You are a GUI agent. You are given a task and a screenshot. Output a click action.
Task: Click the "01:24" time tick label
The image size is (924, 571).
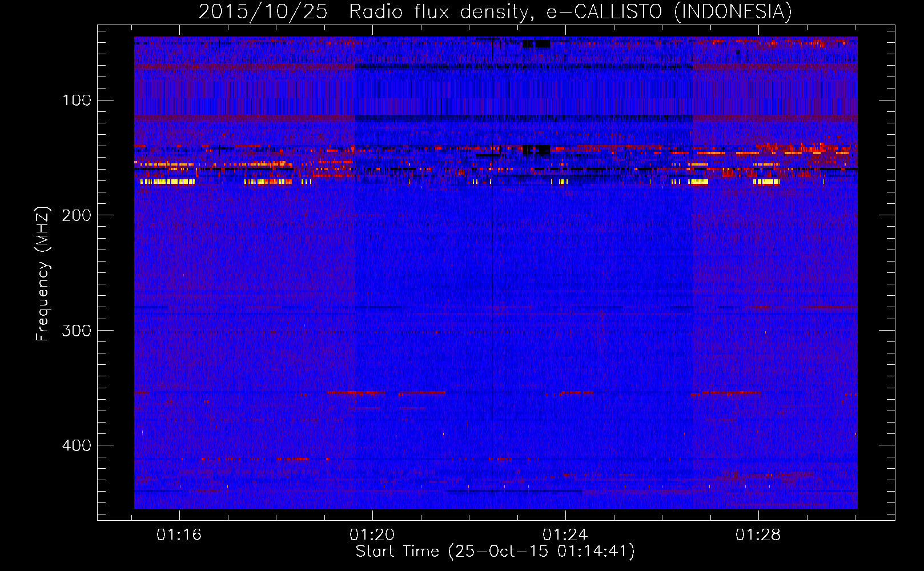[565, 534]
